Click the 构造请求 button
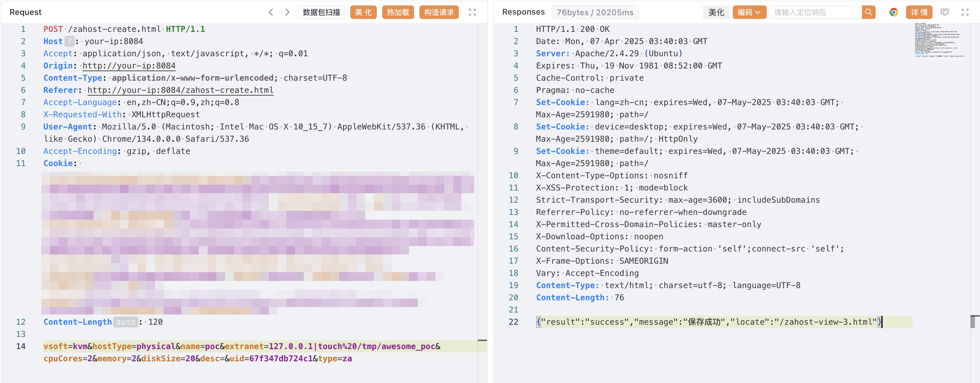Screen dimensions: 980x383 coord(439,12)
